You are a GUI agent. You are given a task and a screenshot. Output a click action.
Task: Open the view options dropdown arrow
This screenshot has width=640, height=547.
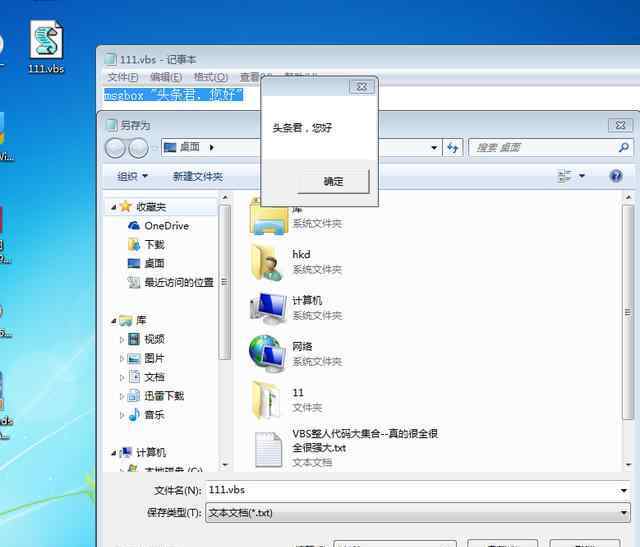[582, 176]
